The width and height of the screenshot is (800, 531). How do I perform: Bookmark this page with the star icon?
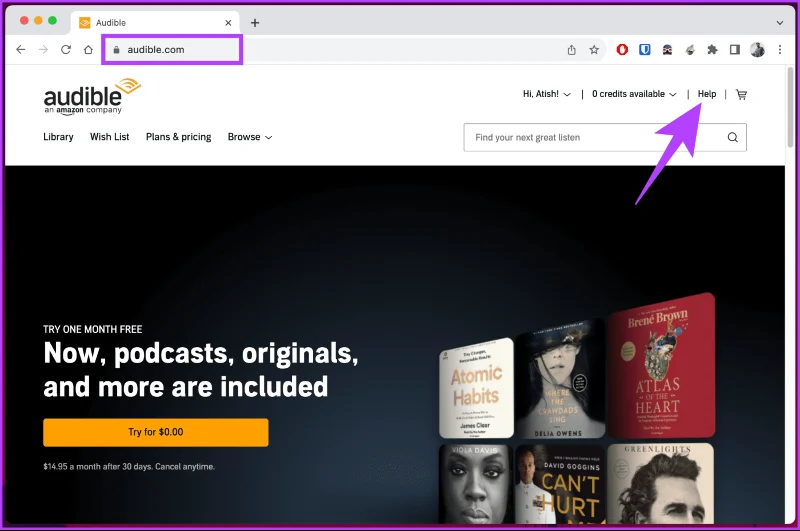point(594,49)
